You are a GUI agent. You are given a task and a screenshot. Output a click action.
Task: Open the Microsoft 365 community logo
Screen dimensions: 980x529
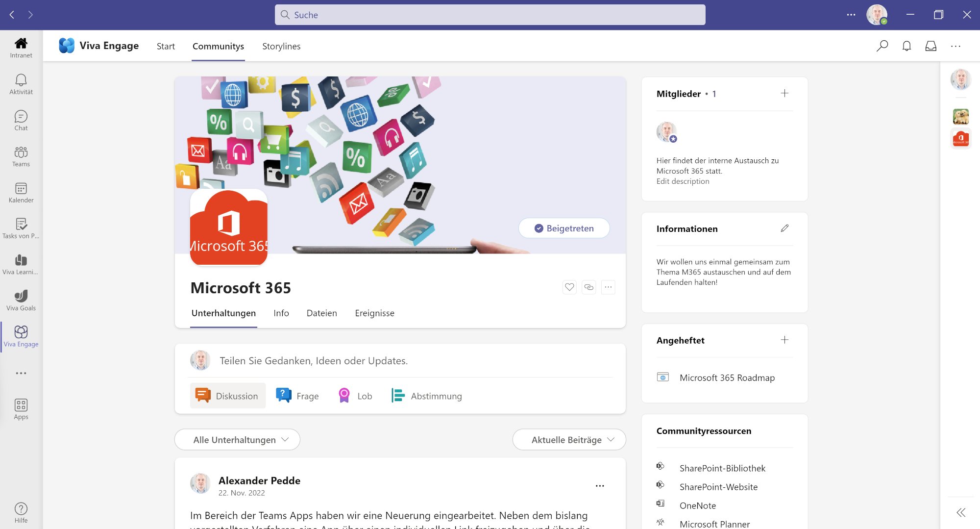pyautogui.click(x=229, y=227)
